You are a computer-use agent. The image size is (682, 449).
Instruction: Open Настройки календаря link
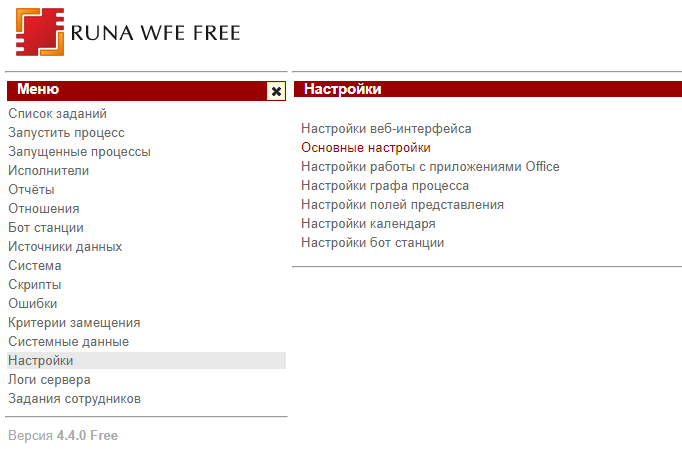click(x=368, y=224)
